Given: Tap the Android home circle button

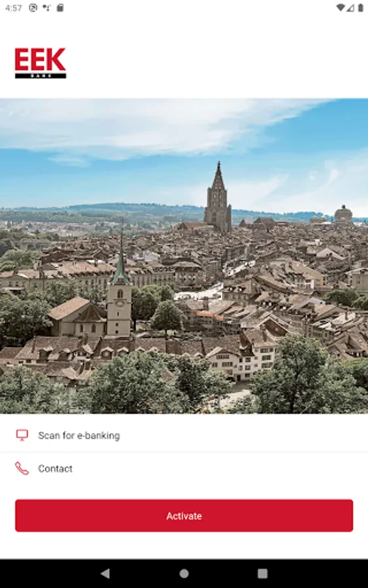Looking at the screenshot, I should [x=184, y=574].
